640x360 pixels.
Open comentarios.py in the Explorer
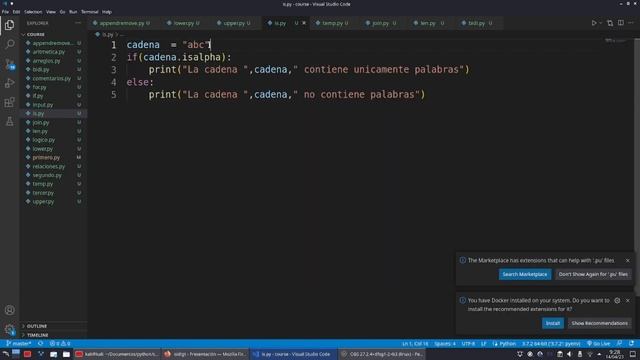(53, 78)
